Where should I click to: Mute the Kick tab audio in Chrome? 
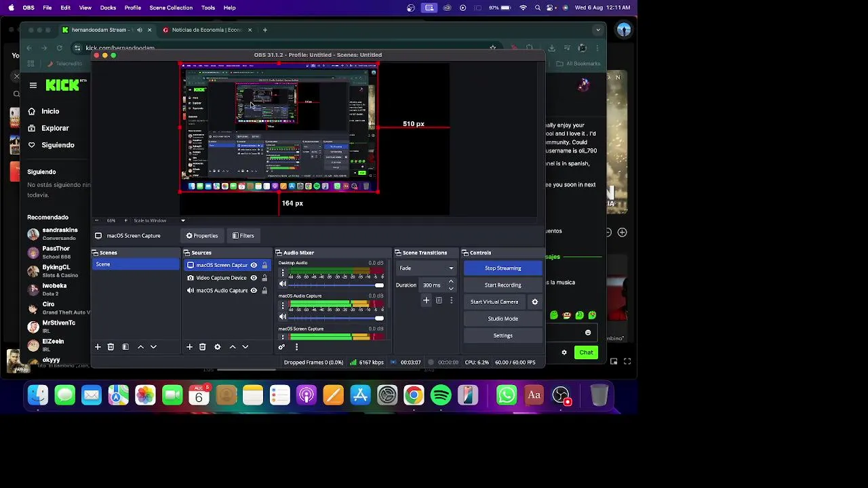[x=140, y=30]
